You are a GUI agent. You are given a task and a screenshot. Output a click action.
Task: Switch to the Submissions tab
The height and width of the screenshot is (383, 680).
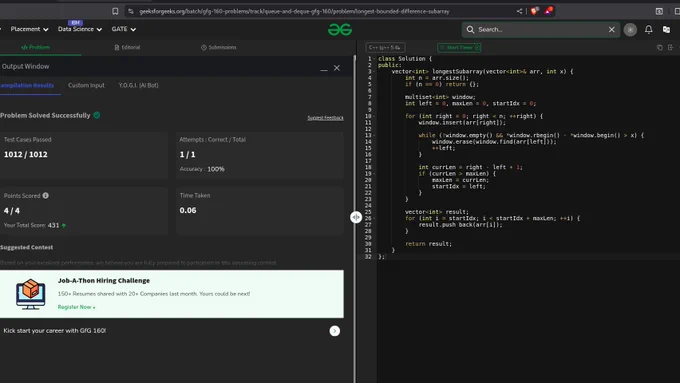click(x=219, y=47)
